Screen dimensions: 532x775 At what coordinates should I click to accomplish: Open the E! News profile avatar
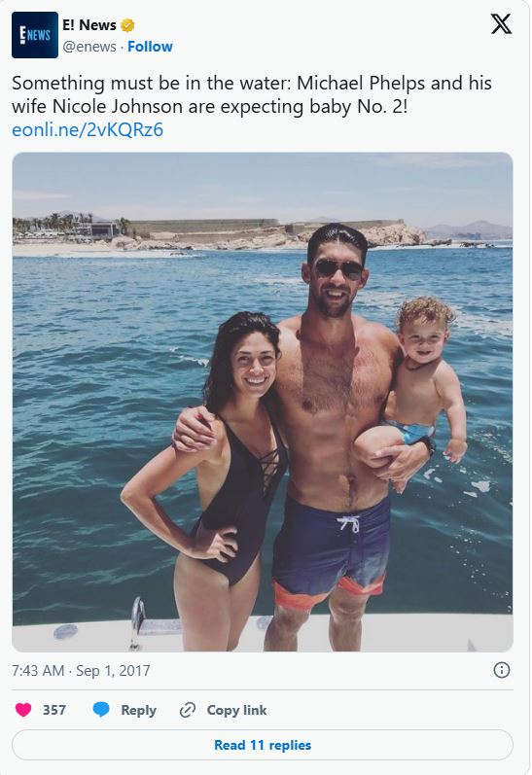click(x=35, y=35)
